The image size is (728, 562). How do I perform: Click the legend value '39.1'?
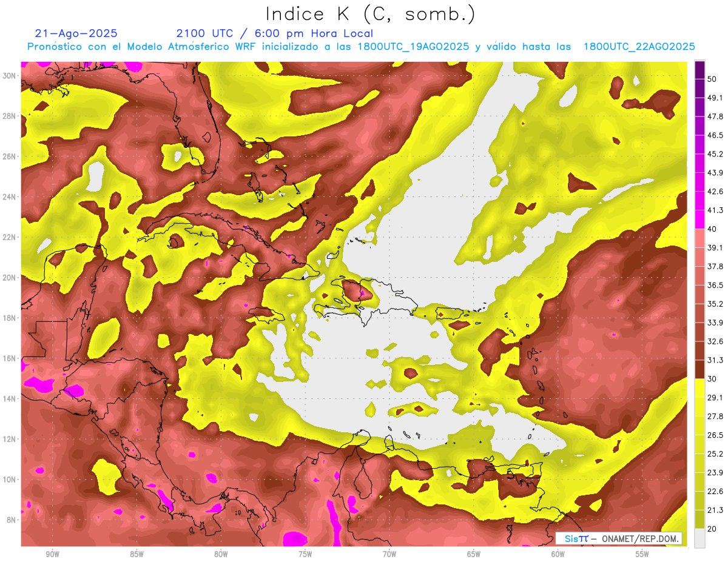tap(715, 248)
